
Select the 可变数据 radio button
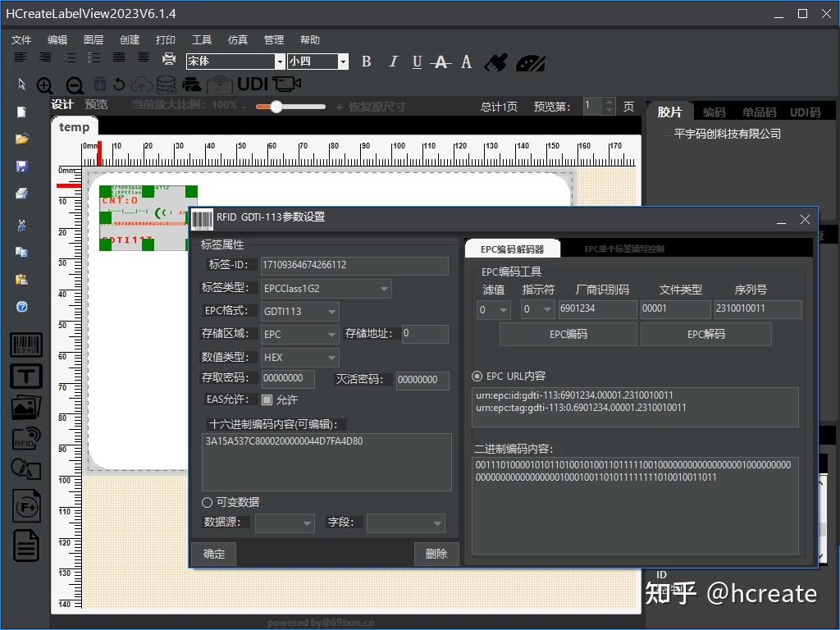click(207, 503)
